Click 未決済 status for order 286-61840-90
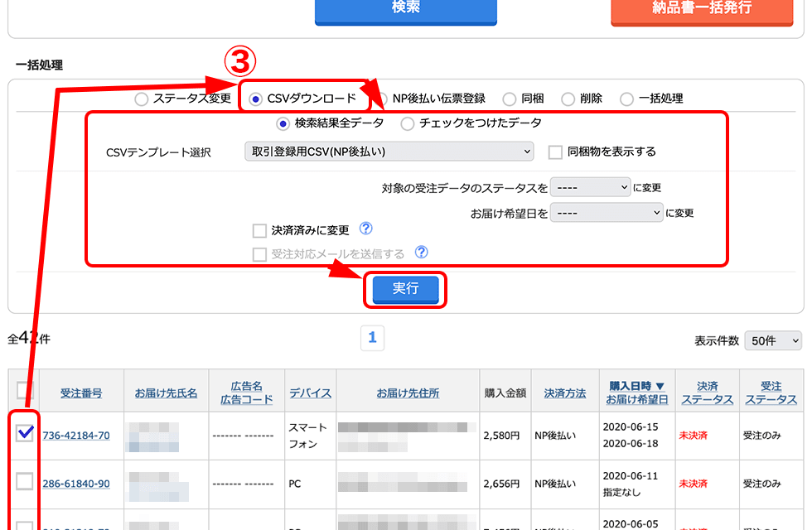This screenshot has height=530, width=812. coord(693,484)
